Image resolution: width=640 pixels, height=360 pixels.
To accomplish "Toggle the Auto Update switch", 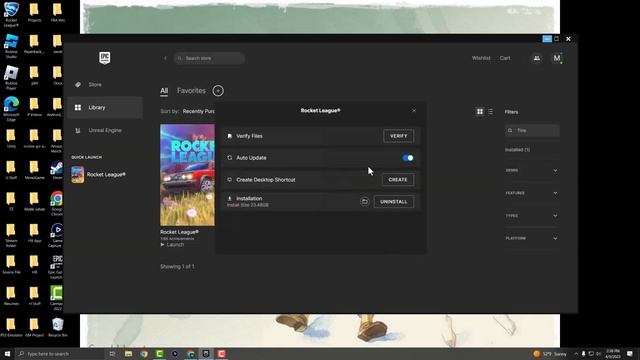I will [x=407, y=158].
